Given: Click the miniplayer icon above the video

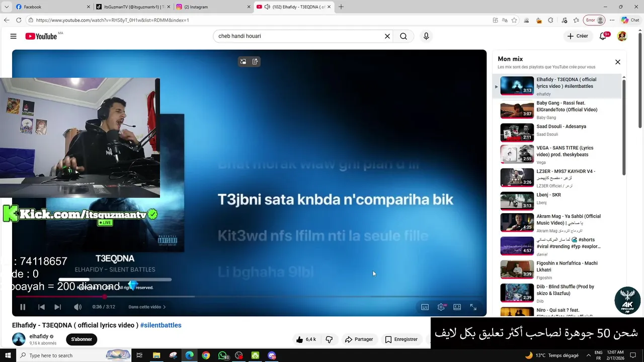Looking at the screenshot, I should click(243, 61).
